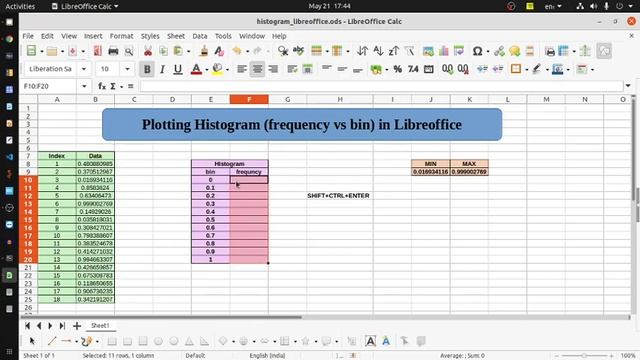Click scroll to last sheet button
The image size is (640, 360).
pos(62,326)
